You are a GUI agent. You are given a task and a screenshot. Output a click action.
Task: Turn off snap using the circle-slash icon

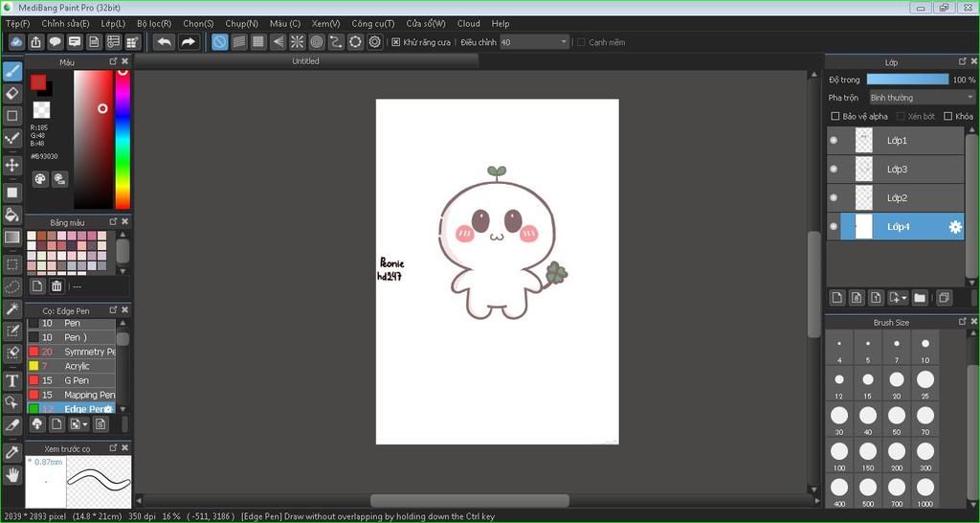(x=219, y=42)
